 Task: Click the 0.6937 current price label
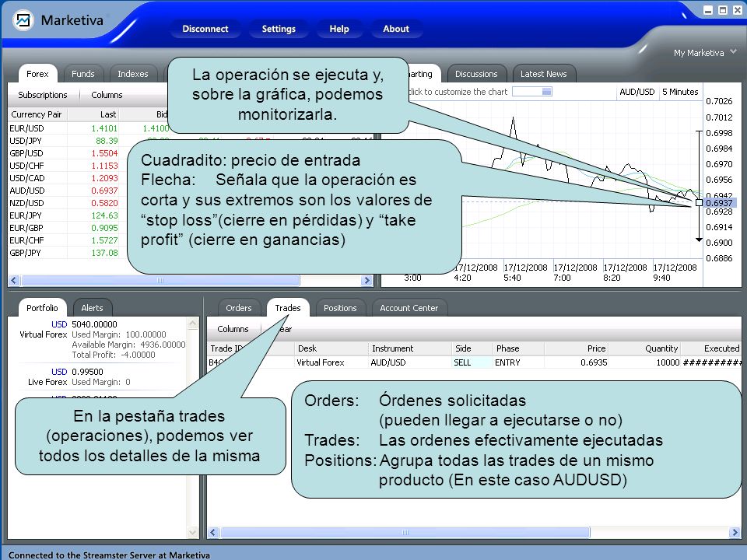tap(719, 203)
